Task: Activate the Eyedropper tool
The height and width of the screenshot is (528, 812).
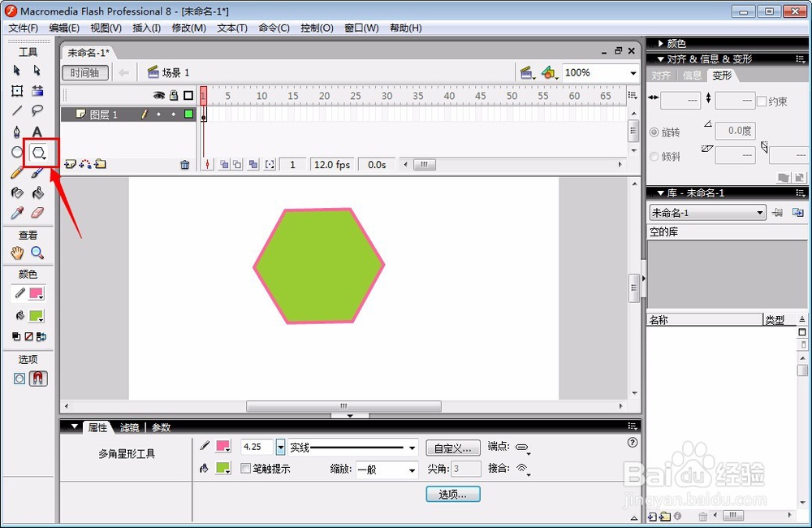Action: coord(17,213)
